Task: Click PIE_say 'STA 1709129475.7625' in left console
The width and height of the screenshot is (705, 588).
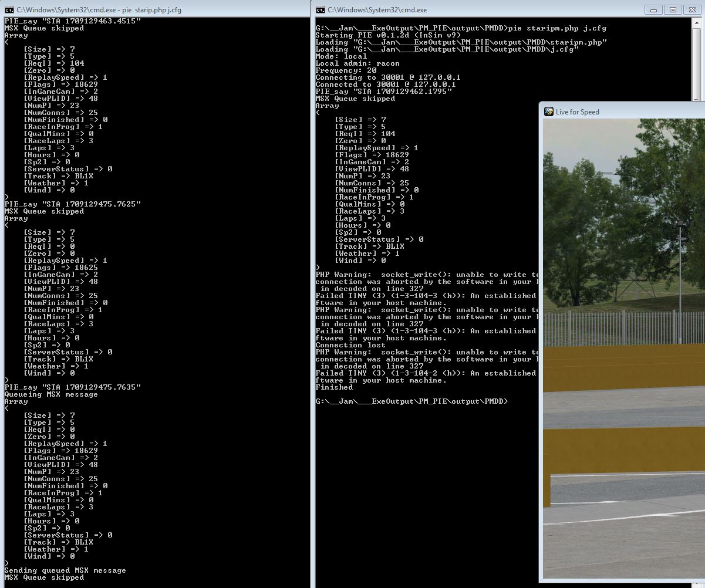Action: (x=72, y=204)
